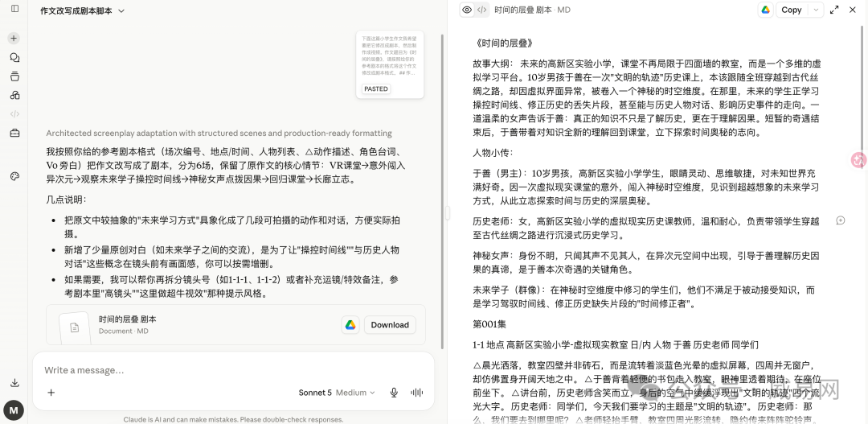Click the document file icon on card
868x424 pixels.
[x=75, y=327]
